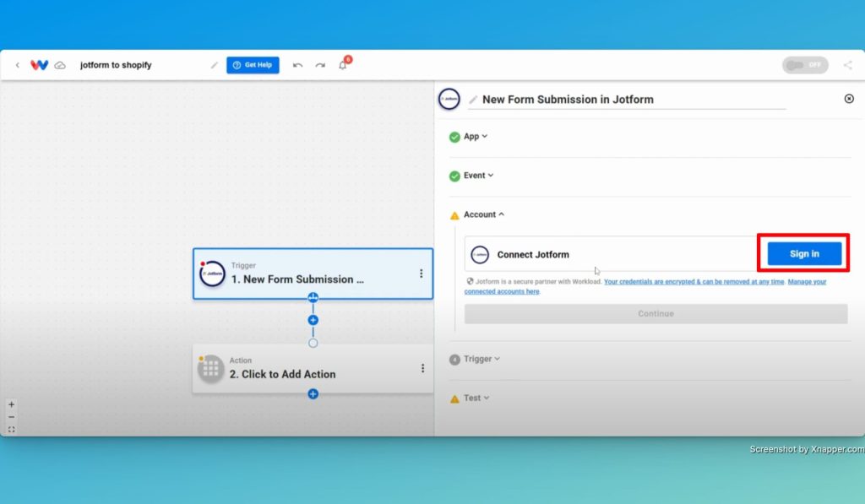Open the credentials are encrypted link
Viewport: 865px width, 504px height.
(x=694, y=282)
